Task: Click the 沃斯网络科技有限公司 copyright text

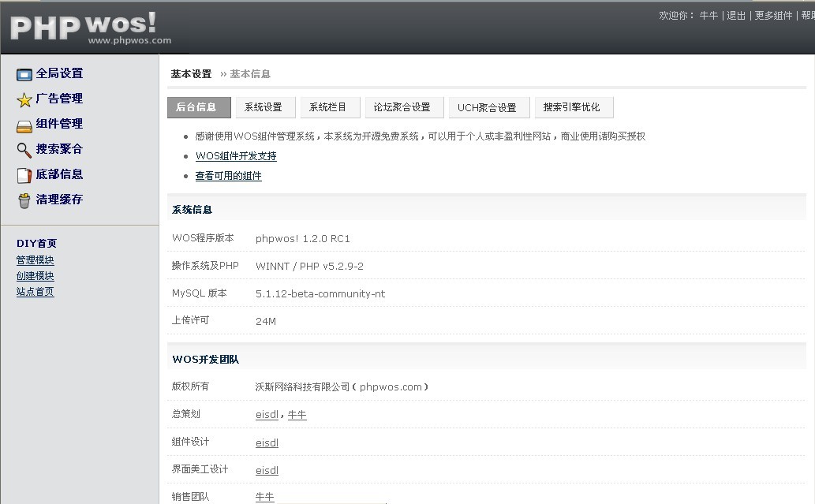Action: [x=302, y=386]
